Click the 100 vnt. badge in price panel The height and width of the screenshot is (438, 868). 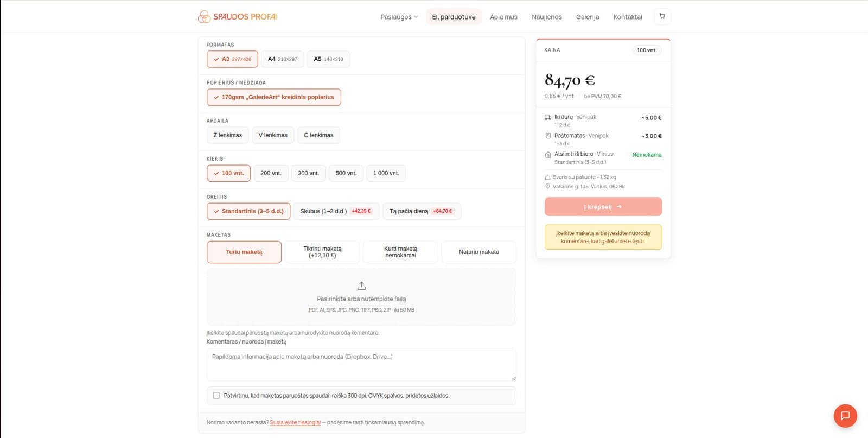click(647, 50)
